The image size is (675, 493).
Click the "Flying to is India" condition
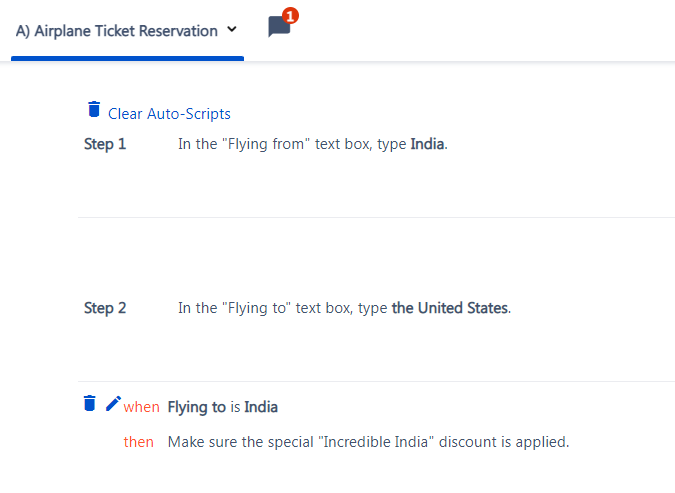coord(223,407)
